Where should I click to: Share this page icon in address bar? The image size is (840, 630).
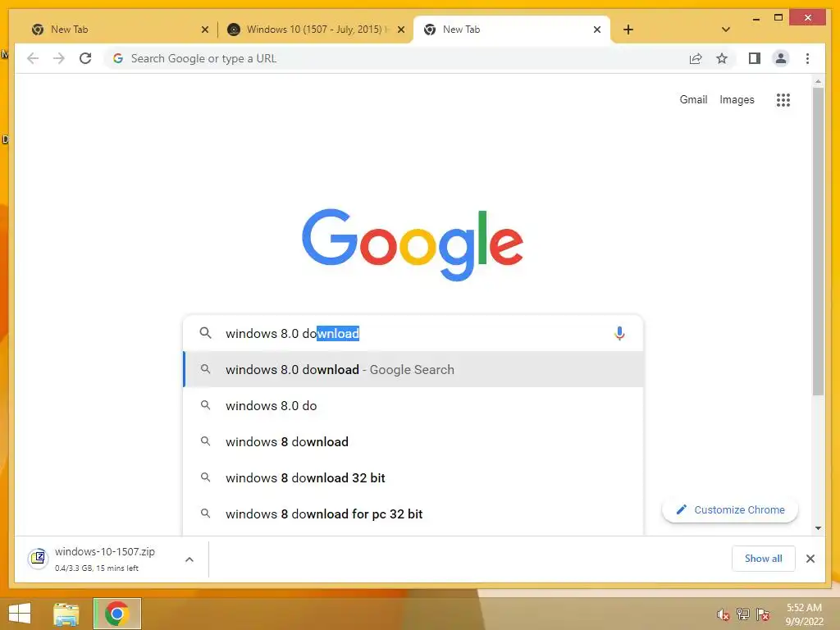click(x=696, y=58)
